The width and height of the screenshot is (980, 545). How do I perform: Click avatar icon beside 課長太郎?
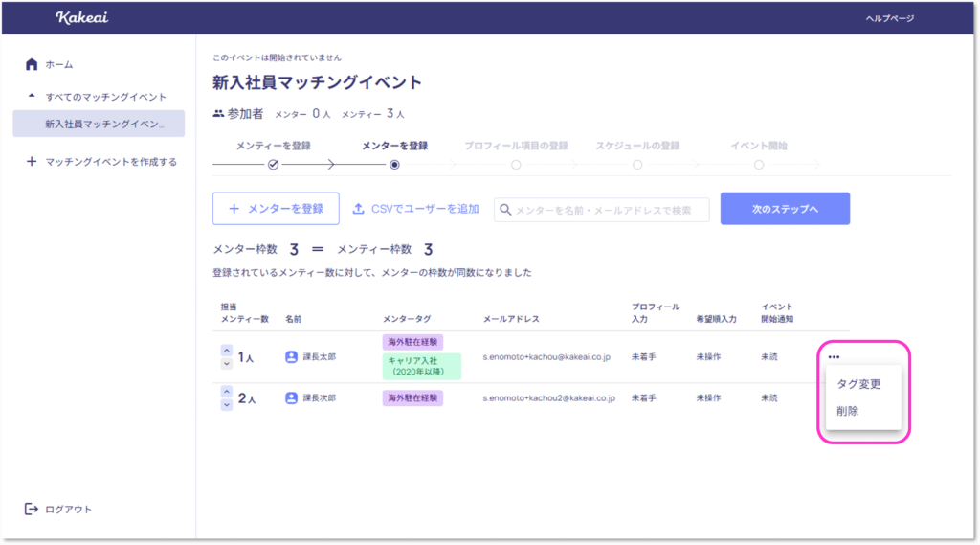coord(292,357)
